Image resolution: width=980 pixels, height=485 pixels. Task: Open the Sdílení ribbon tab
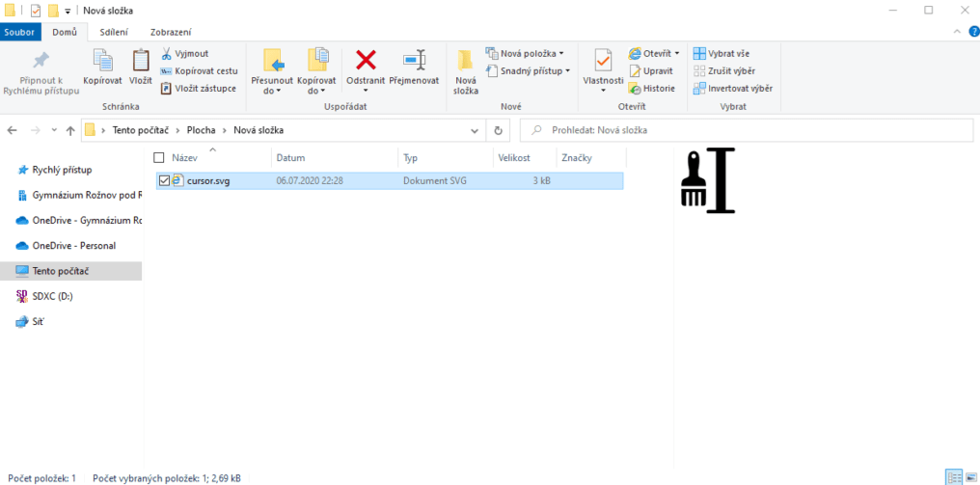click(114, 32)
